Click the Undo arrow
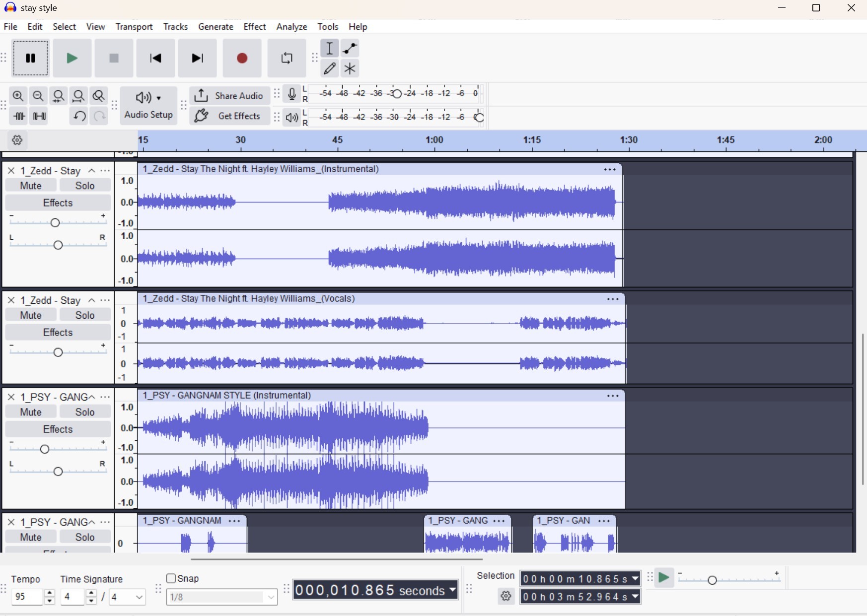This screenshot has width=867, height=616. click(79, 116)
